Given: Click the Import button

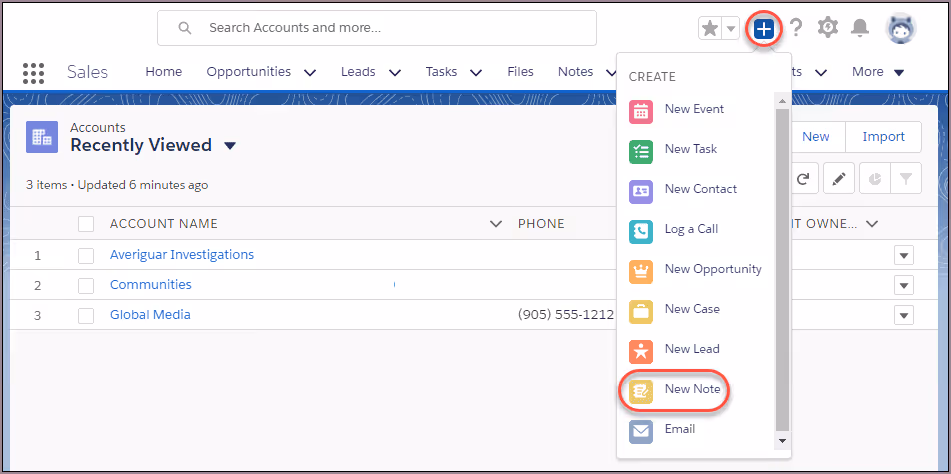Looking at the screenshot, I should tap(884, 137).
